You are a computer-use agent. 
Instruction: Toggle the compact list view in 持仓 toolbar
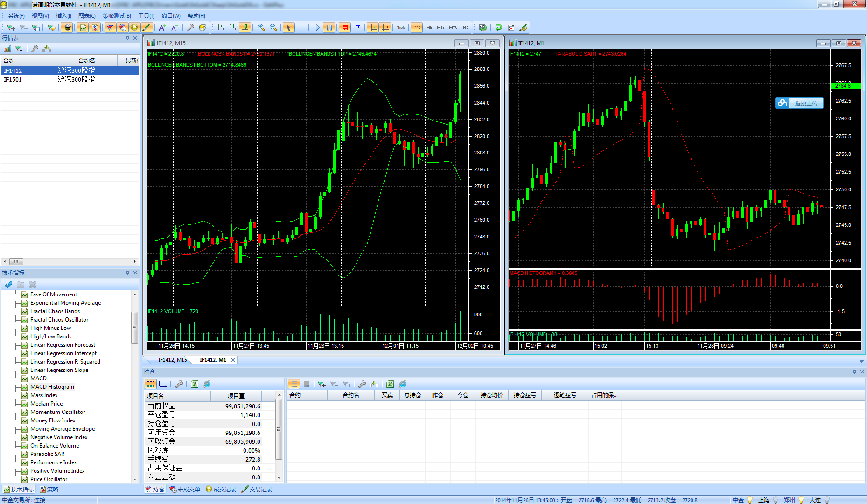click(306, 384)
